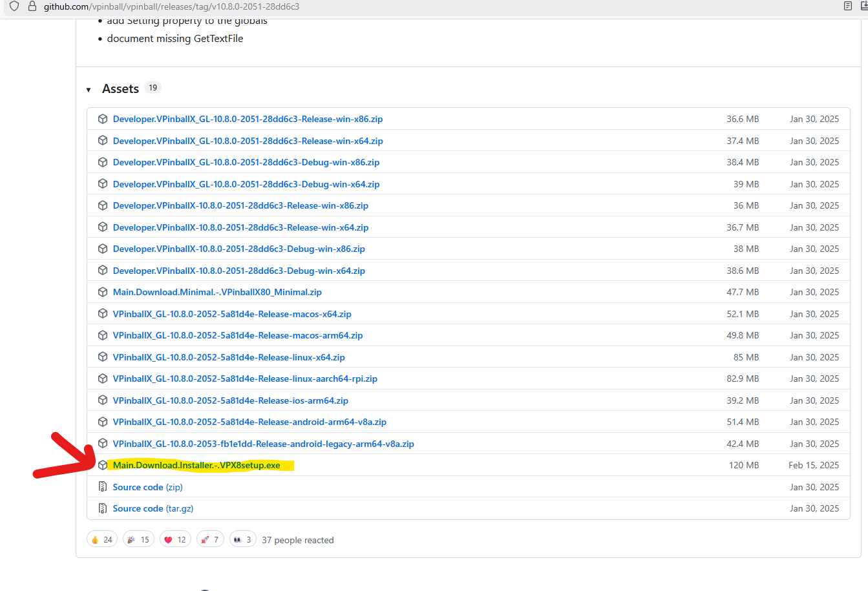This screenshot has width=868, height=591.
Task: Click the "Feb 15, 2025" date
Action: point(814,465)
